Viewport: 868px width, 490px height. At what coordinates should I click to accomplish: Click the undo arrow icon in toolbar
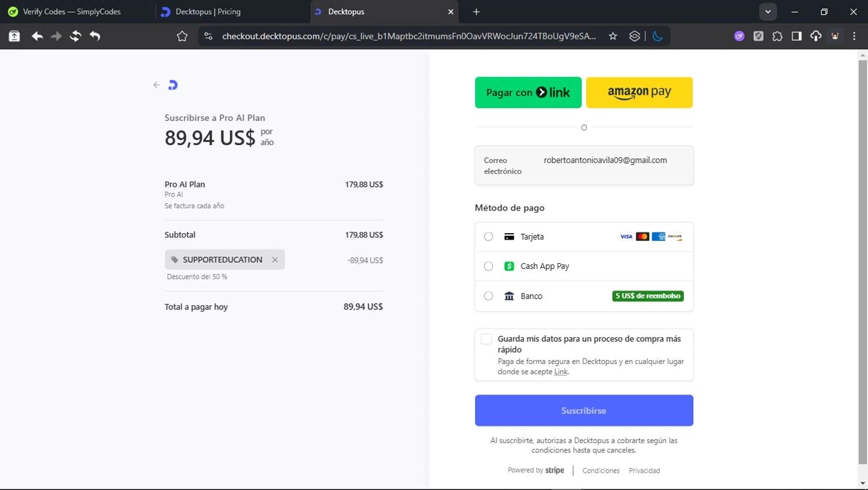(x=95, y=36)
